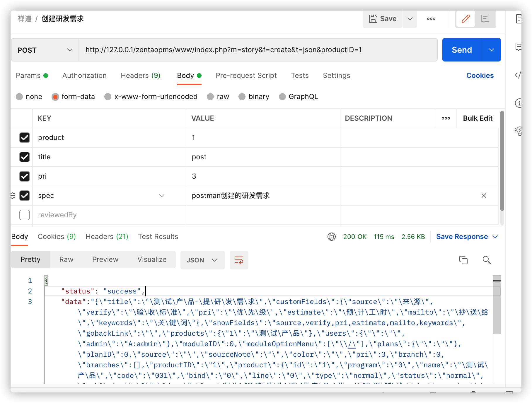
Task: Select the none body type
Action: click(19, 97)
